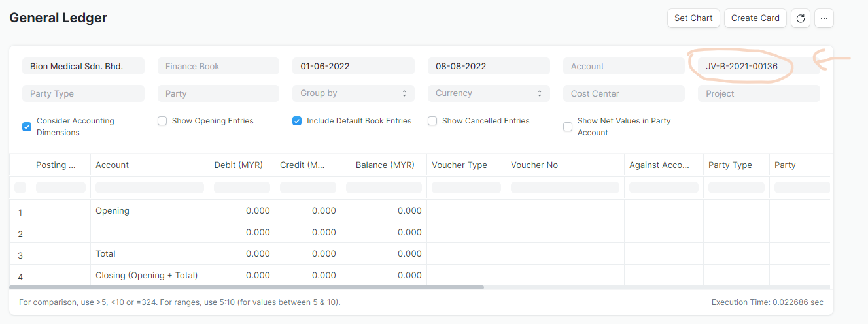
Task: Toggle Consider Accounting Dimensions checkbox
Action: coord(27,127)
